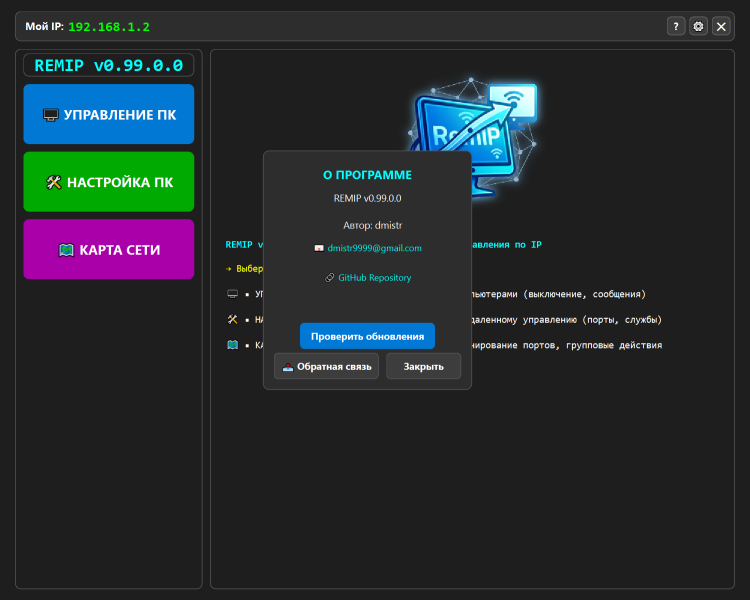Click the Обратная связь button
The width and height of the screenshot is (750, 600).
(x=326, y=366)
